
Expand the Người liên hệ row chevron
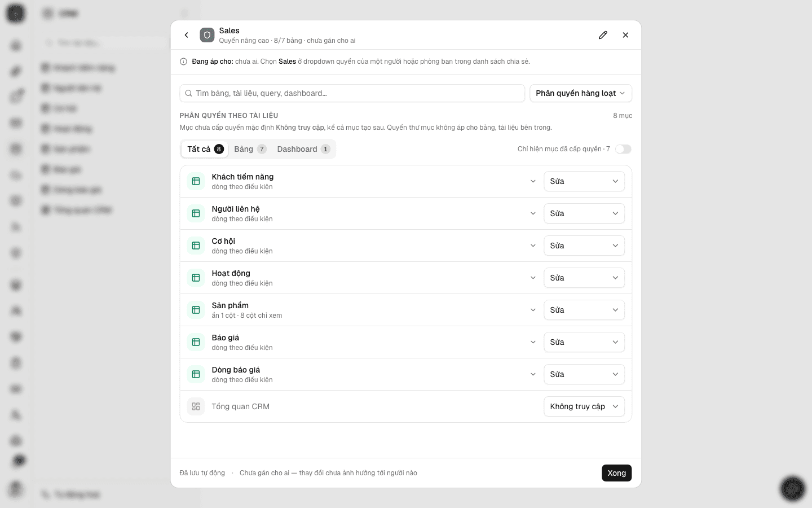tap(533, 213)
